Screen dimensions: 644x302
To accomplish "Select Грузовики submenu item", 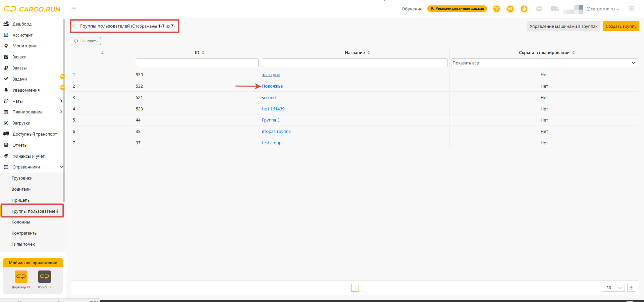I will pyautogui.click(x=22, y=178).
